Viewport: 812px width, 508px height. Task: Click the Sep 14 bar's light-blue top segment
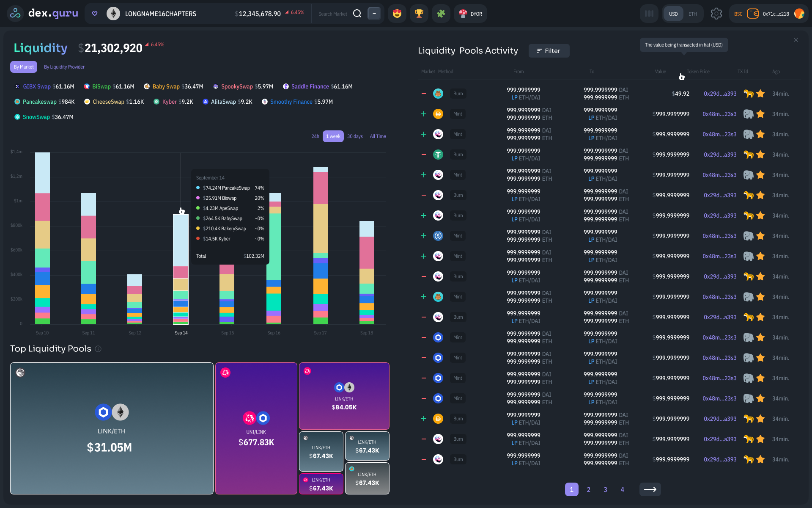tap(181, 240)
